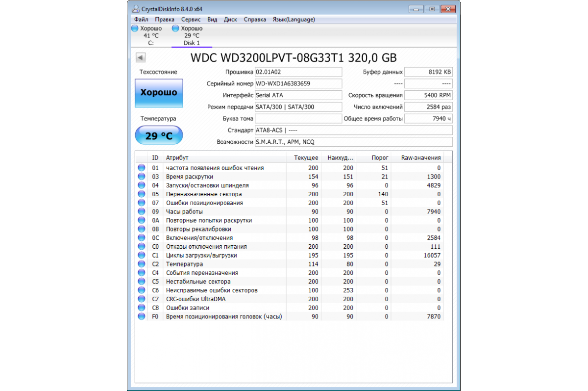
Task: Click status orb for CRC-ошибки UltraDMA row
Action: pos(142,299)
